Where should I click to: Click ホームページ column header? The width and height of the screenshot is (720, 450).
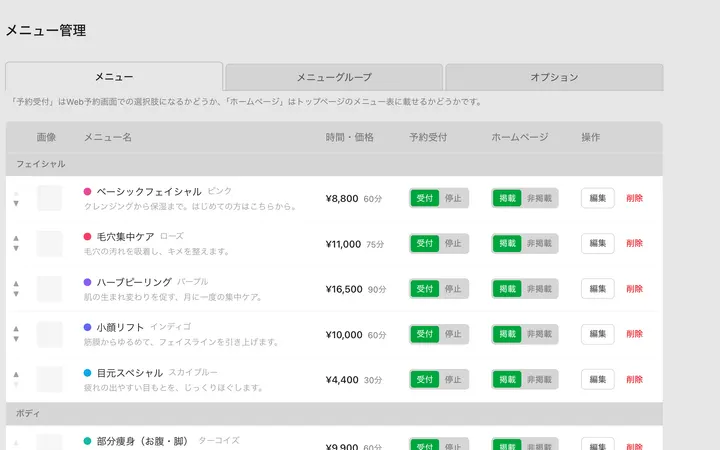520,137
